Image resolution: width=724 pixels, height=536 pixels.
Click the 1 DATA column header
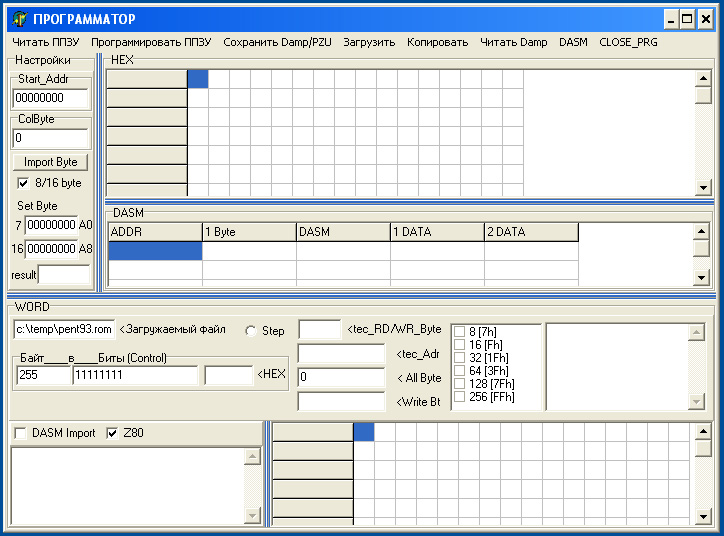438,232
